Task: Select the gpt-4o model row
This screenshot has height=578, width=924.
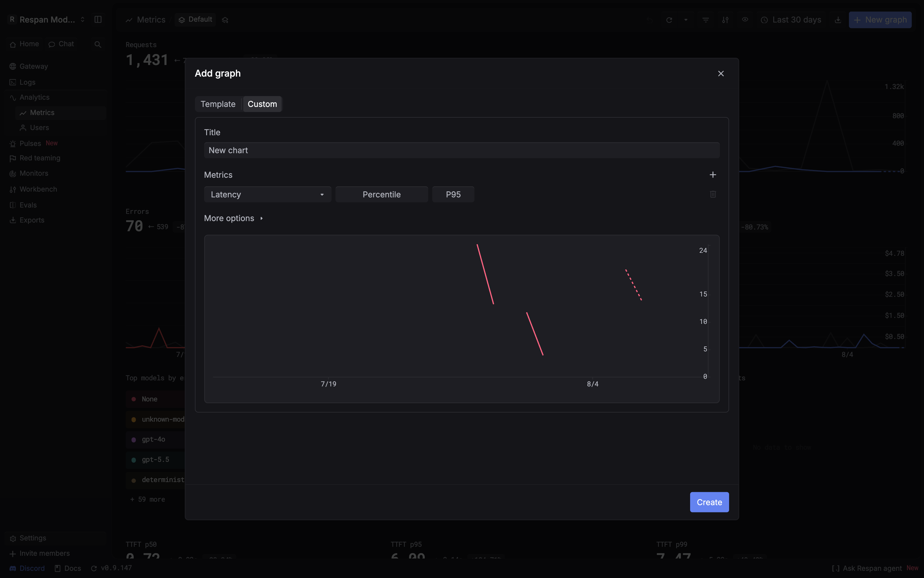Action: (x=155, y=440)
